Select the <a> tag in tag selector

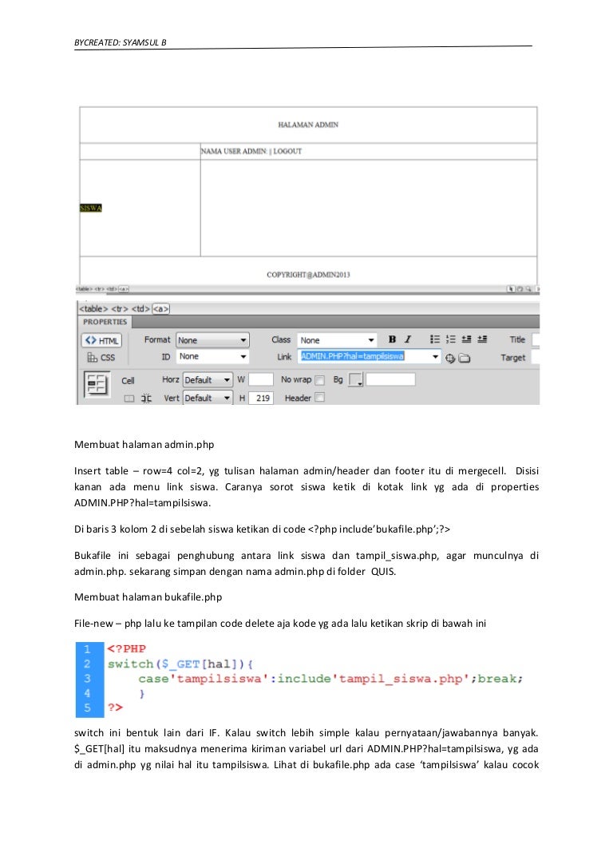tap(160, 309)
